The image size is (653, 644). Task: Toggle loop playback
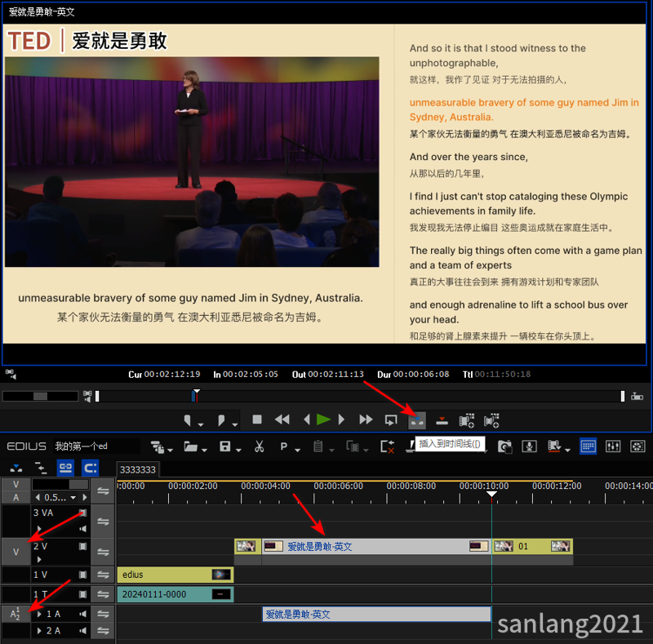(x=391, y=420)
